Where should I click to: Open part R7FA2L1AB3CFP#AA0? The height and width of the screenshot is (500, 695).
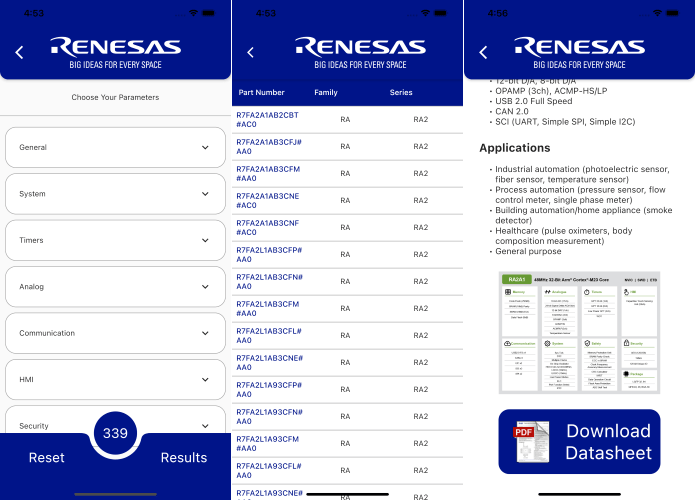pos(269,255)
